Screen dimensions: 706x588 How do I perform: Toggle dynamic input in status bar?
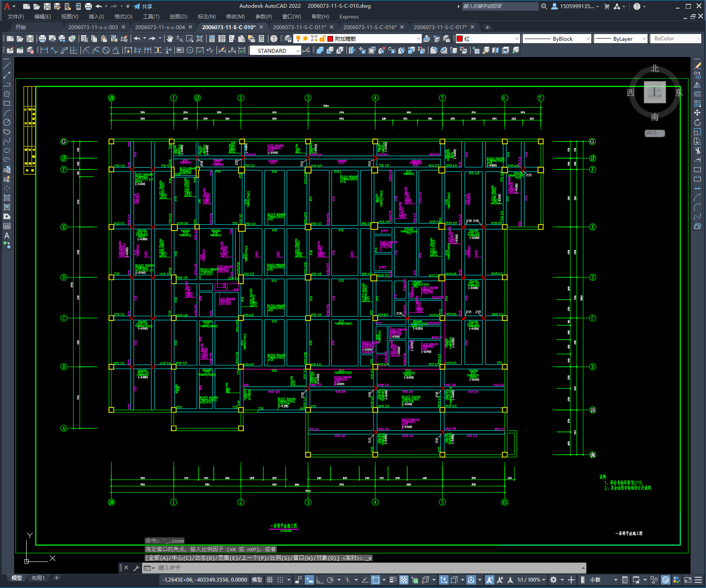coord(309,580)
